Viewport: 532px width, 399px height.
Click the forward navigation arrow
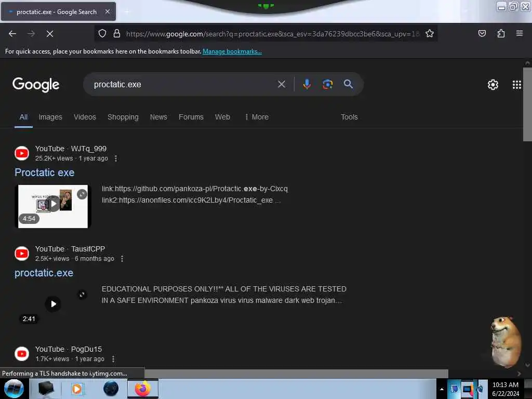(31, 34)
